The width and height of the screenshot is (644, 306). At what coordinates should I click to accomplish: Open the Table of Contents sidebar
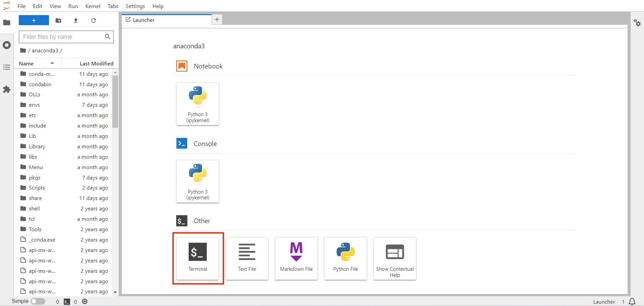[7, 67]
